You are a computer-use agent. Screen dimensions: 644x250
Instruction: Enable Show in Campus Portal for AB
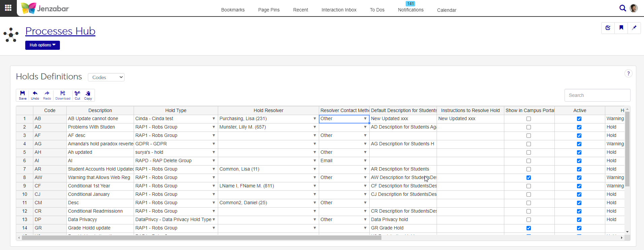(529, 119)
